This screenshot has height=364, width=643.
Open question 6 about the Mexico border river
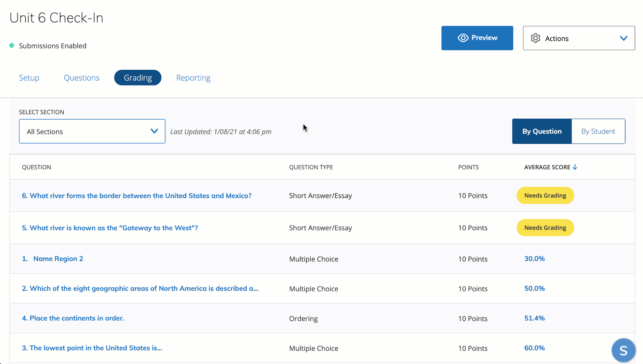point(136,196)
